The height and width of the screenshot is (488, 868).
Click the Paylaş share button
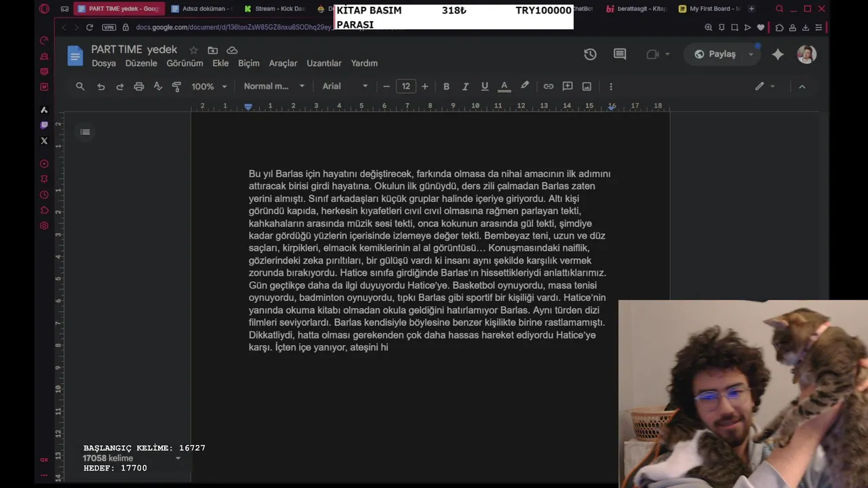tap(715, 54)
